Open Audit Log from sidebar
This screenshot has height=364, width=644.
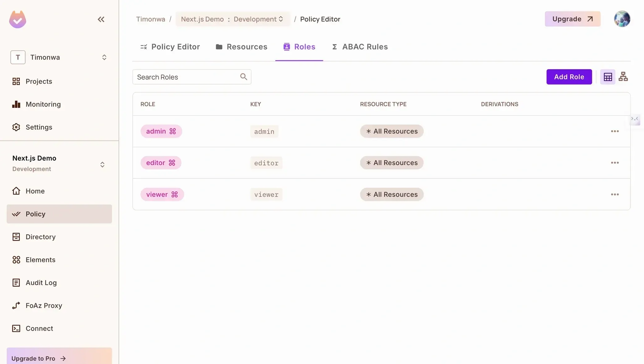coord(41,283)
